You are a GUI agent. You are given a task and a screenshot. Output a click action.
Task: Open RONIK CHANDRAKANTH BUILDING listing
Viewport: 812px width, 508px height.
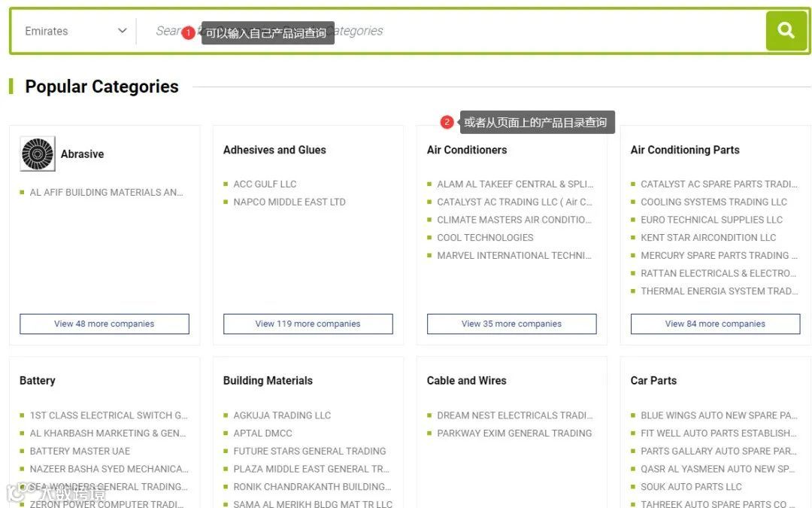coord(312,487)
